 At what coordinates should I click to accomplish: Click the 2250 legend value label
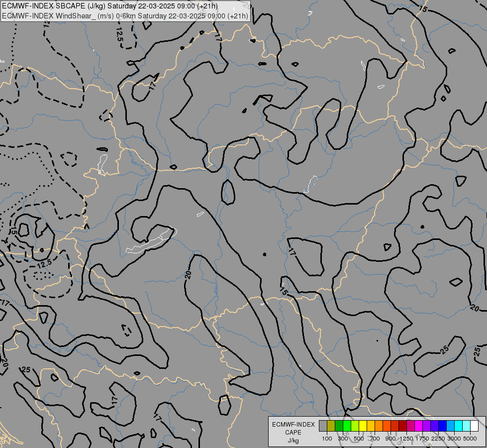pyautogui.click(x=438, y=439)
